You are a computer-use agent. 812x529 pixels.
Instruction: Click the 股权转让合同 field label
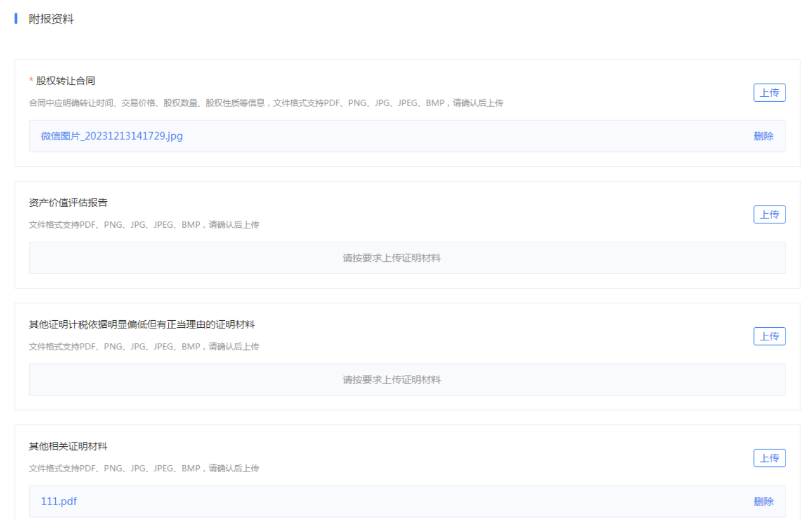point(66,81)
